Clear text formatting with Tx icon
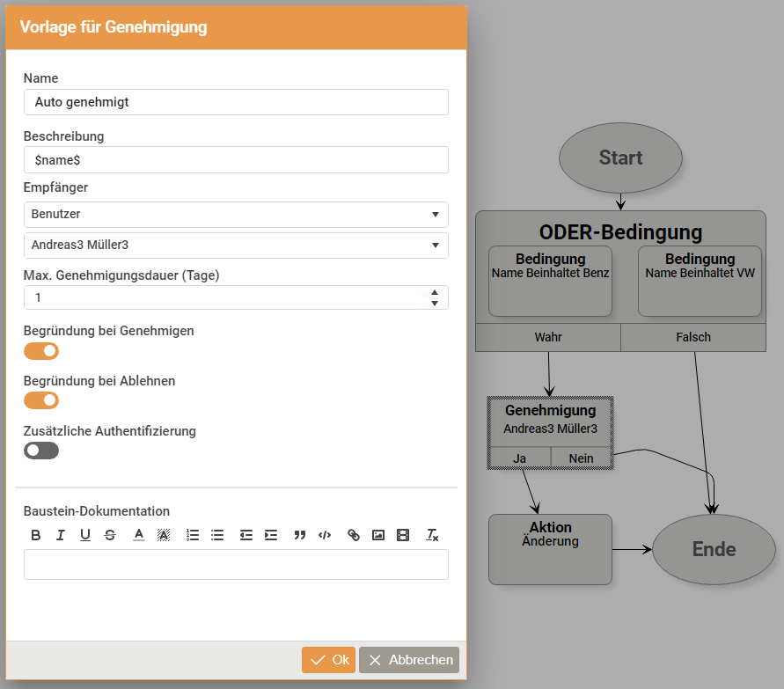 [432, 535]
